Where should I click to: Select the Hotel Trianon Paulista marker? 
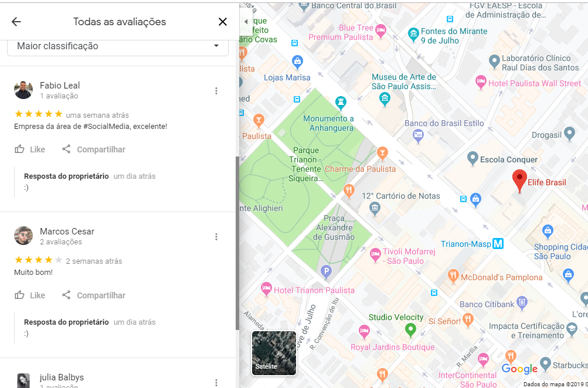tap(266, 288)
